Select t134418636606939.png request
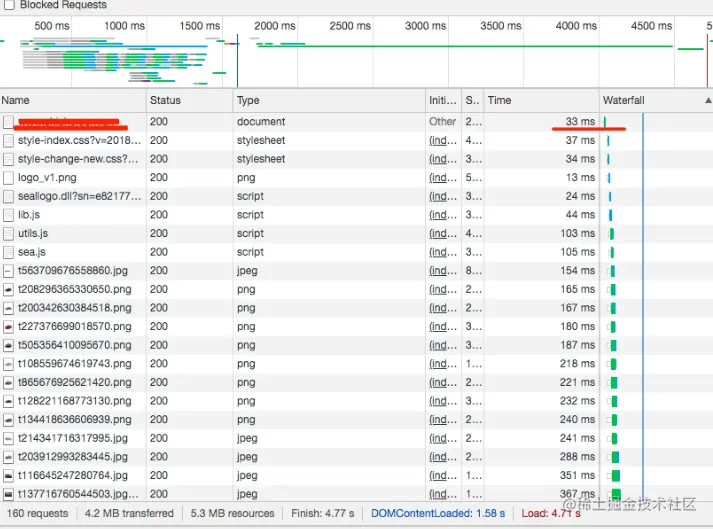The image size is (713, 529). pyautogui.click(x=356, y=420)
